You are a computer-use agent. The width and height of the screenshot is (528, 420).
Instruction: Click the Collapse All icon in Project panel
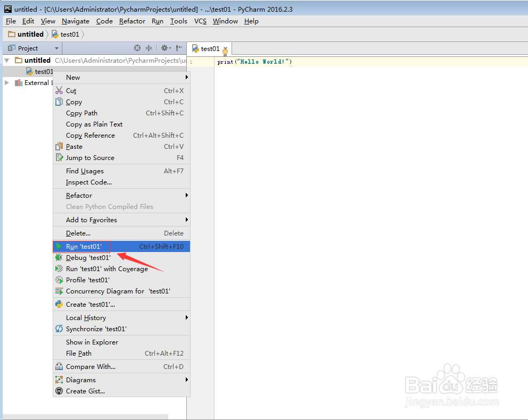click(x=148, y=48)
